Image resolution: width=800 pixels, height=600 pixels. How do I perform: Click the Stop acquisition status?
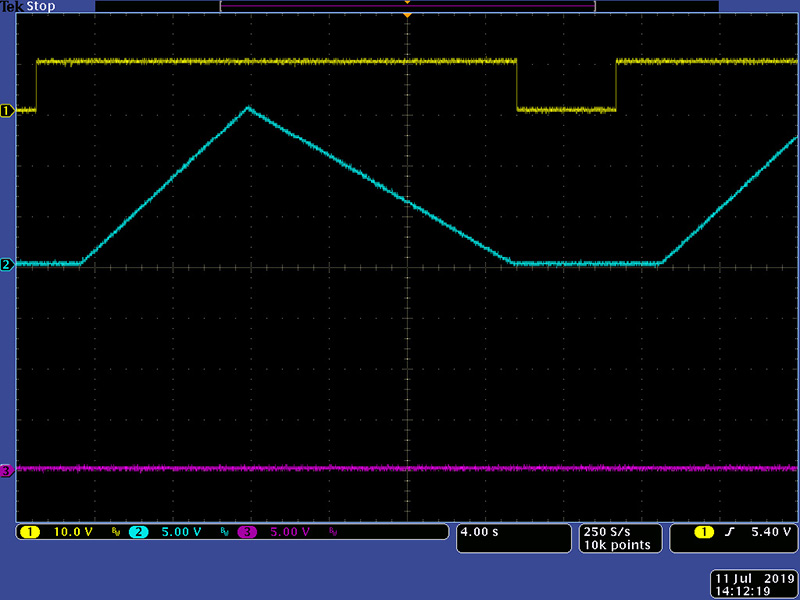(x=41, y=7)
